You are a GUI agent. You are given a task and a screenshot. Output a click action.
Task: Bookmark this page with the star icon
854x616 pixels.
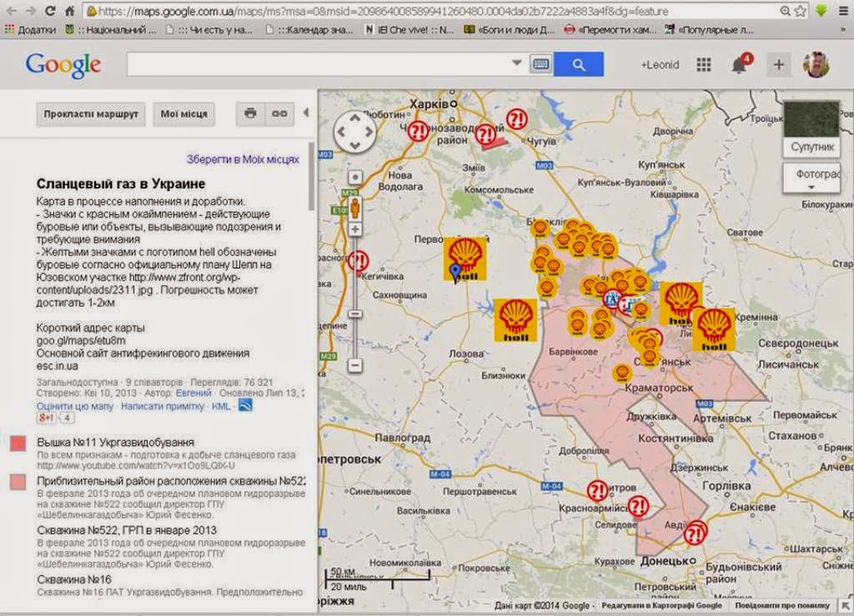pyautogui.click(x=800, y=10)
